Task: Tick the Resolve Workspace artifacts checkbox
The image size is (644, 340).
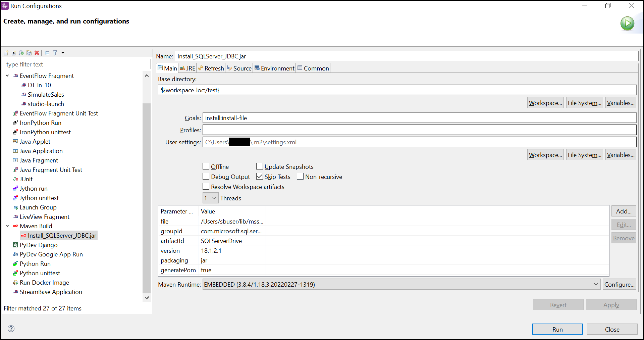Action: pos(206,187)
